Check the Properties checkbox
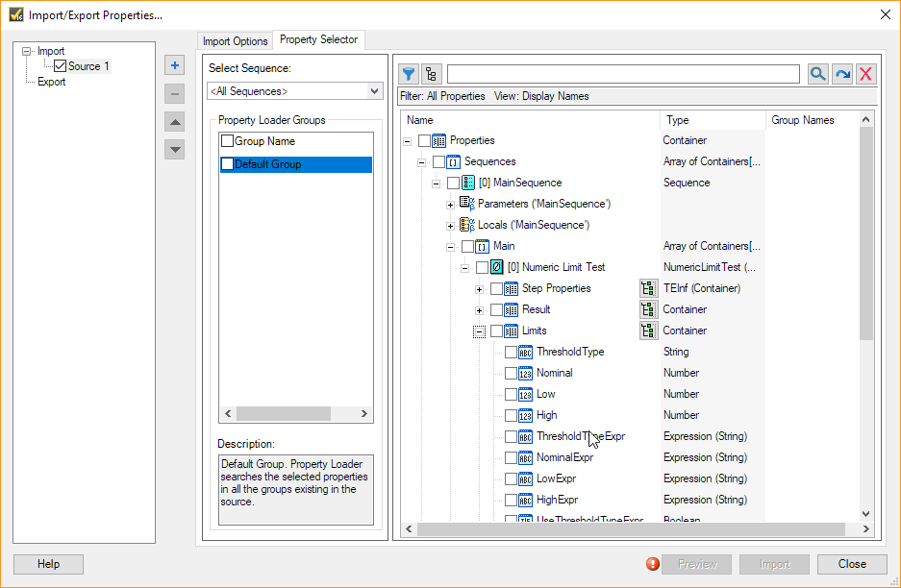The height and width of the screenshot is (588, 901). [424, 140]
